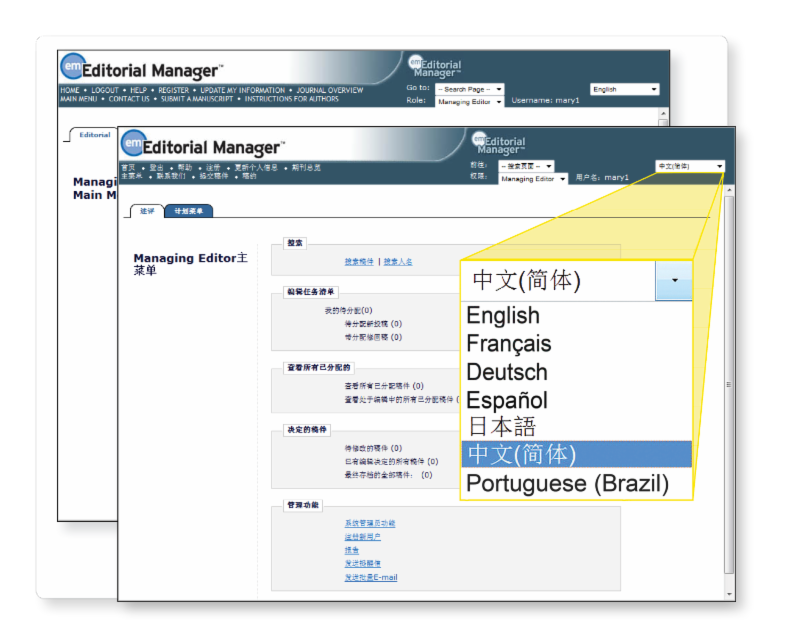
Task: Select Portuguese (Brazil) language option
Action: [x=567, y=484]
